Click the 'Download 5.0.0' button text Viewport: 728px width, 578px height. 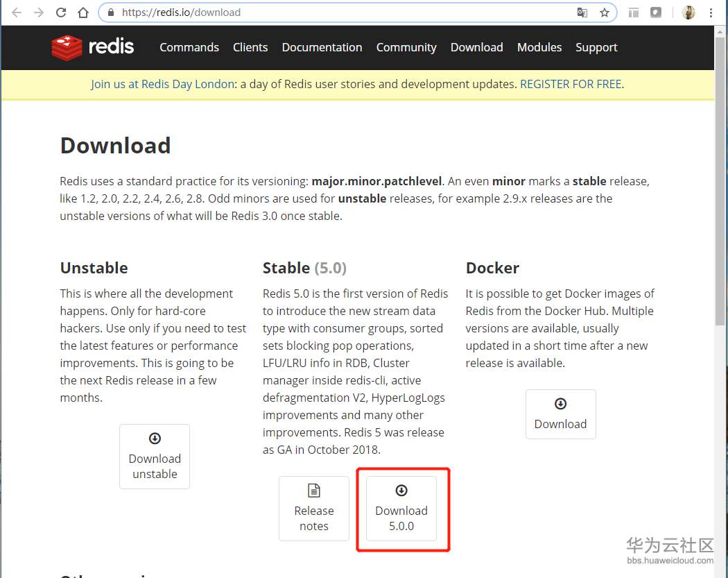pyautogui.click(x=401, y=518)
